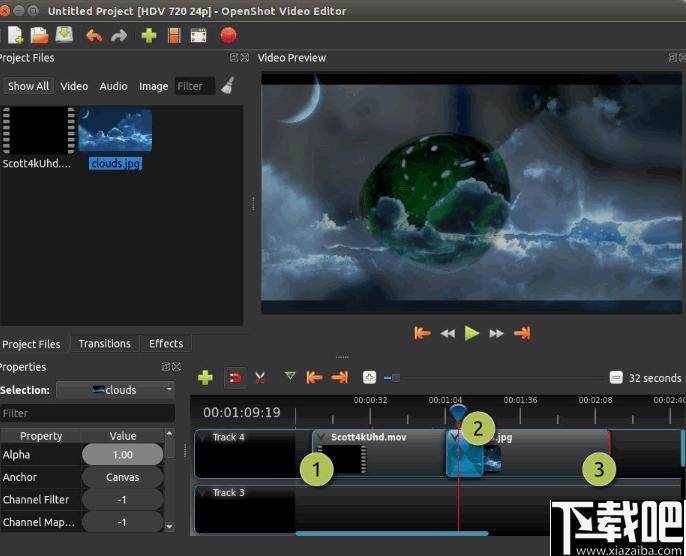Select the Scott4kUhd video thumbnail
686x556 pixels.
[38, 131]
